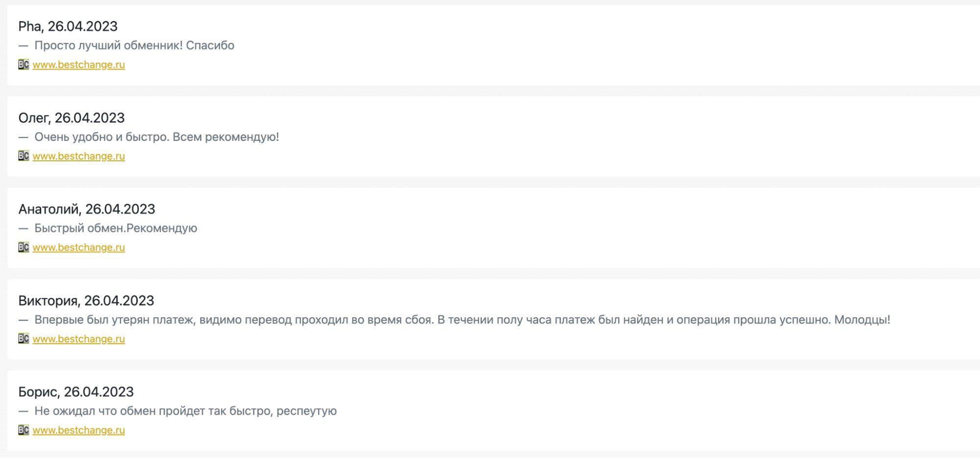Click BC icon in Анатолий's review
Image resolution: width=980 pixels, height=458 pixels.
tap(24, 247)
